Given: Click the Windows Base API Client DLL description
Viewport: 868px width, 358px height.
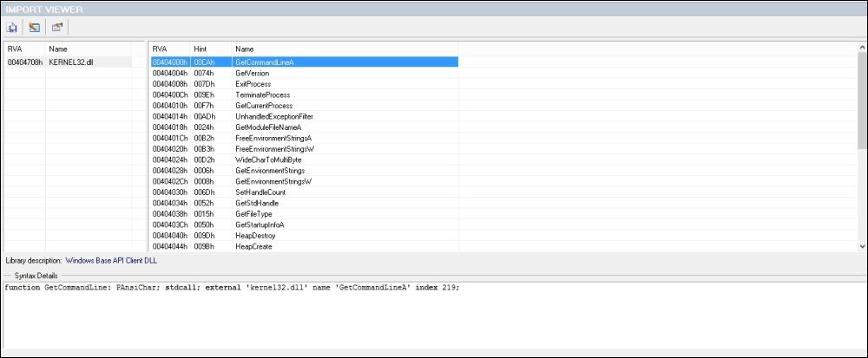Looking at the screenshot, I should (111, 260).
